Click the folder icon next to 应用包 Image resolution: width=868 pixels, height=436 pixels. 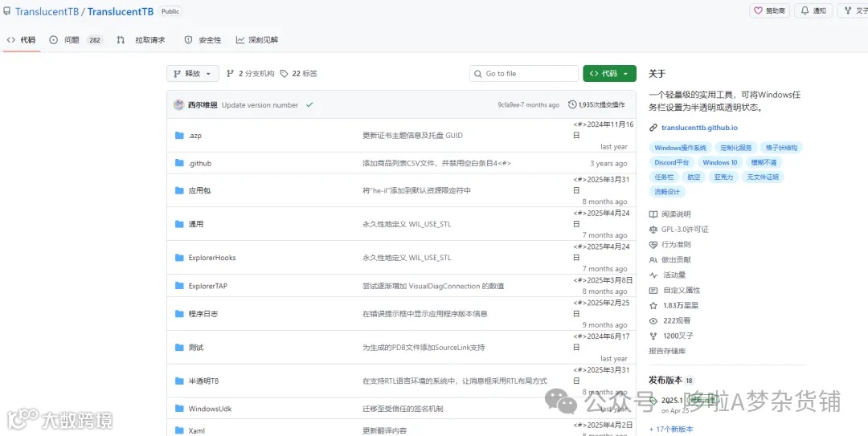[x=179, y=190]
